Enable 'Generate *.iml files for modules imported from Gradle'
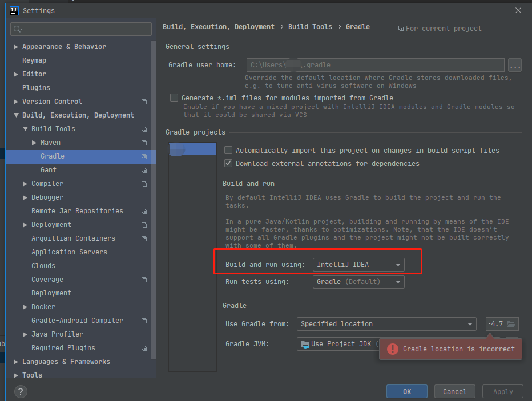 (174, 98)
